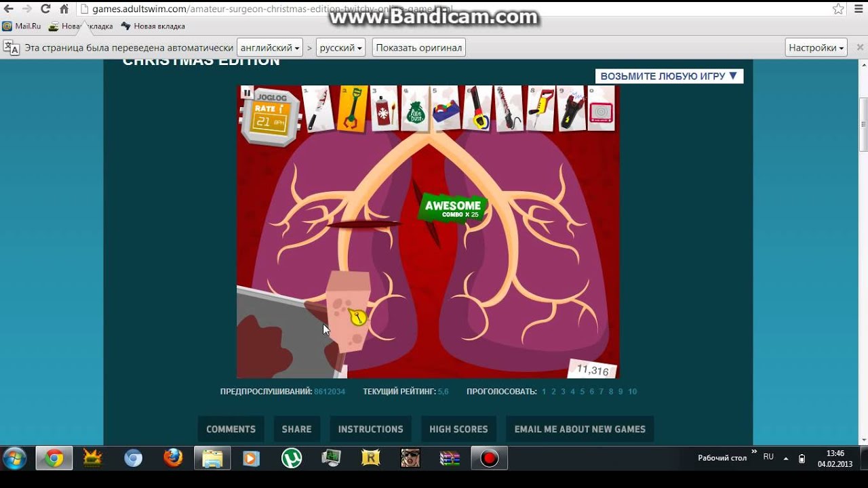Expand the Рабочий стол toolbar chevron

754,451
